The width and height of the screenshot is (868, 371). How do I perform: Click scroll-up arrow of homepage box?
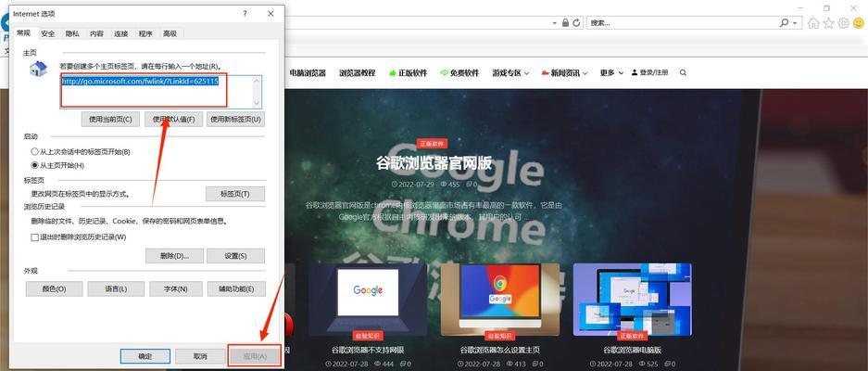pyautogui.click(x=257, y=81)
